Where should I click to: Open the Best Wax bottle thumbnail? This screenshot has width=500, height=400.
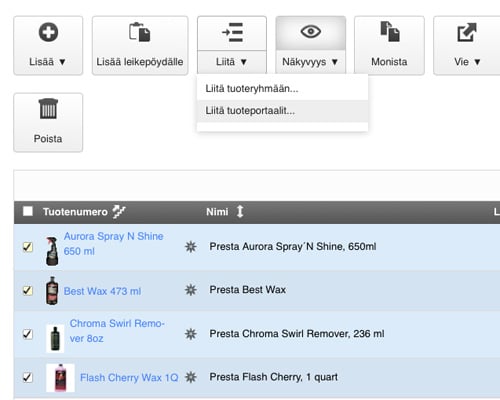(x=52, y=291)
